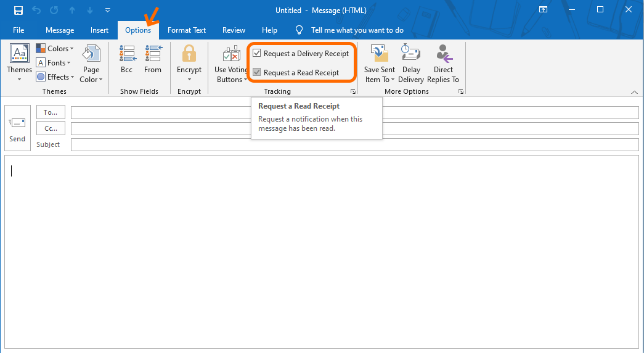Click the To... button
This screenshot has height=353, width=644.
[x=51, y=112]
